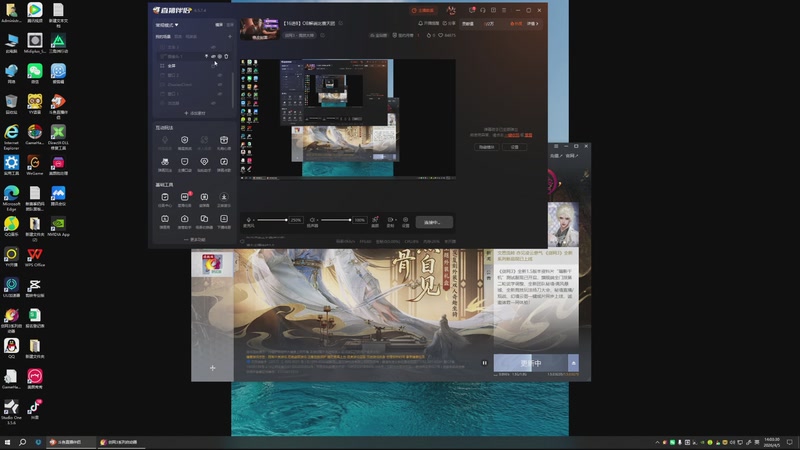Open customer support headset icon
The width and height of the screenshot is (800, 450).
click(x=483, y=10)
